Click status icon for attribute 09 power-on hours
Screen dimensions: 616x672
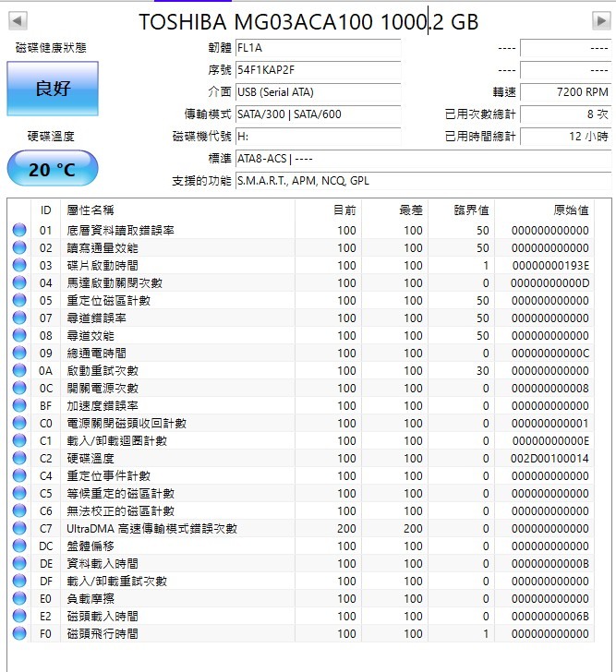click(19, 354)
